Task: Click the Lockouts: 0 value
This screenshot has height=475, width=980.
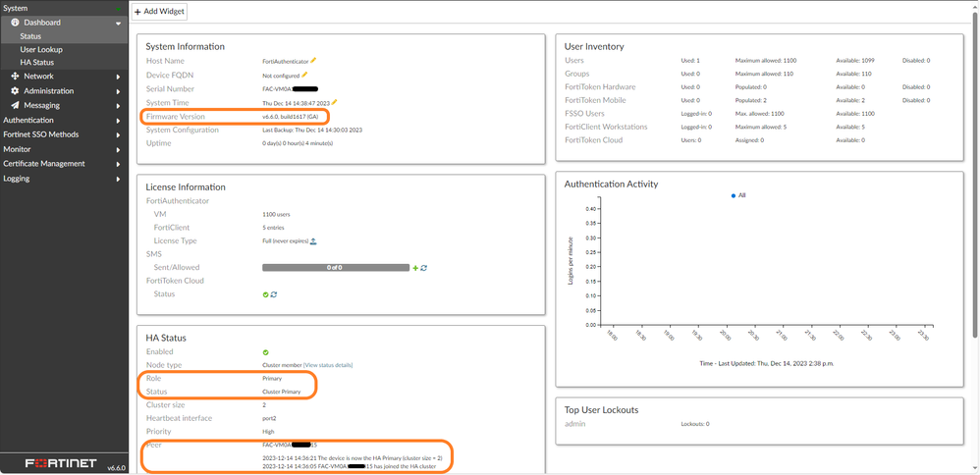Action: [695, 424]
